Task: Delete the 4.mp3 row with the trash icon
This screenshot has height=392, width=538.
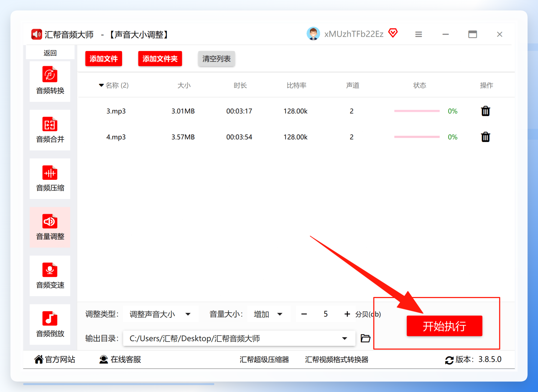Action: 485,137
